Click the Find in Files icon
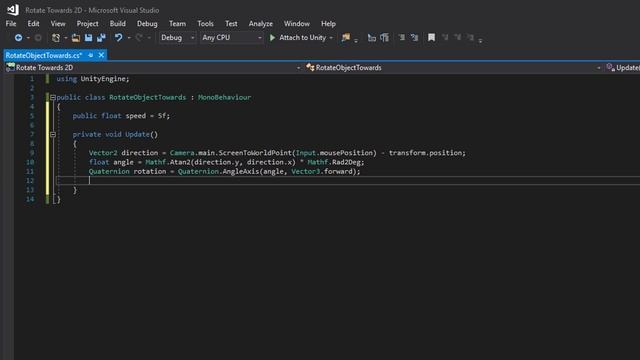This screenshot has width=640, height=360. 346,38
